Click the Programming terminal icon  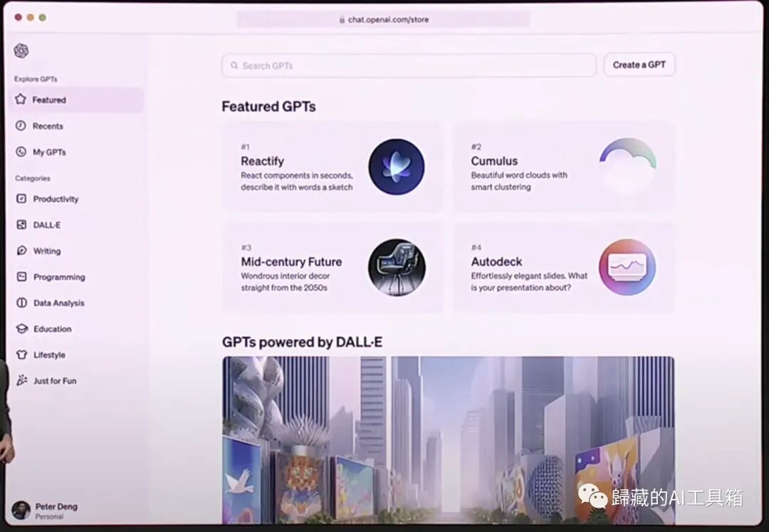tap(21, 276)
